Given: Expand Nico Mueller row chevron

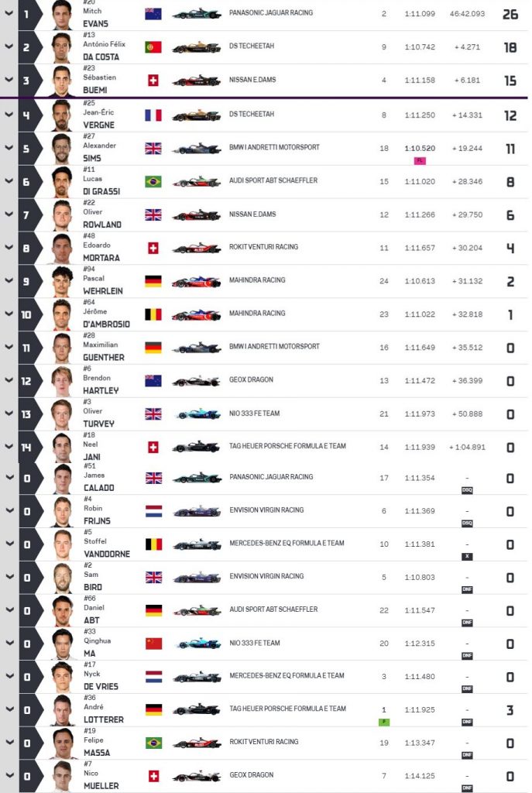Looking at the screenshot, I should point(9,775).
